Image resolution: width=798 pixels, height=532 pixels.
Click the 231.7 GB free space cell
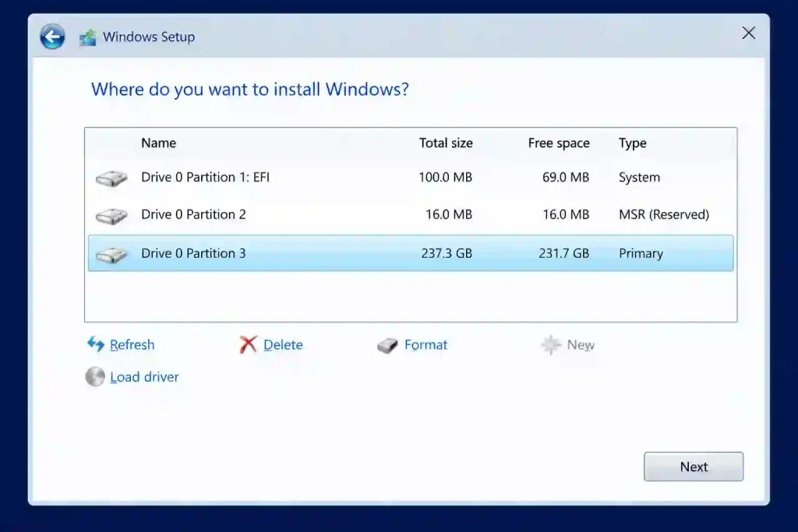click(564, 253)
